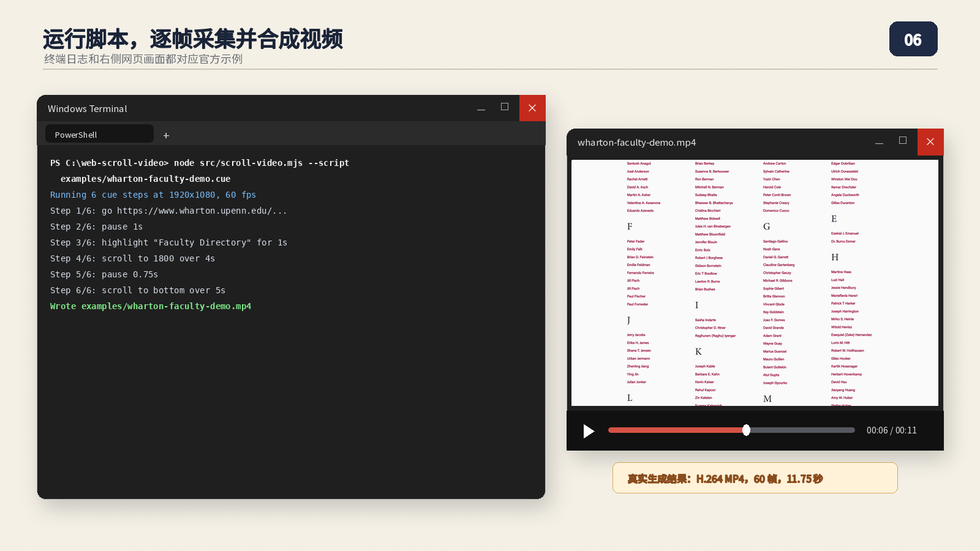
Task: Grab the white playback position knob
Action: [x=746, y=430]
